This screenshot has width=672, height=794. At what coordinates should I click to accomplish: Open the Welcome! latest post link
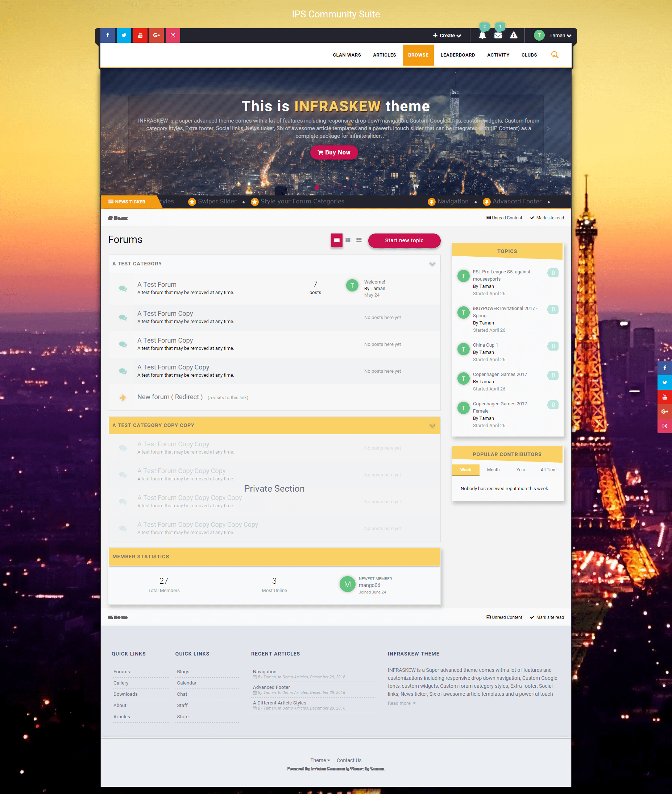coord(374,282)
